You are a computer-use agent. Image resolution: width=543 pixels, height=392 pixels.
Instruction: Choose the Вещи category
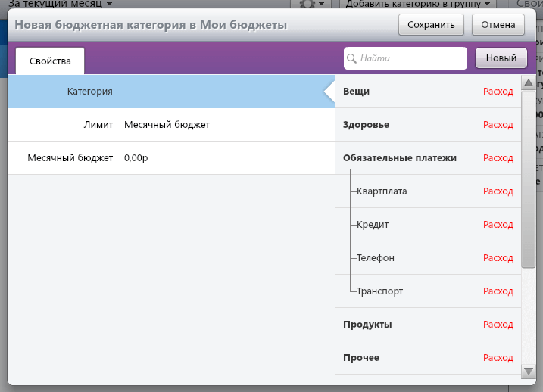pyautogui.click(x=428, y=92)
